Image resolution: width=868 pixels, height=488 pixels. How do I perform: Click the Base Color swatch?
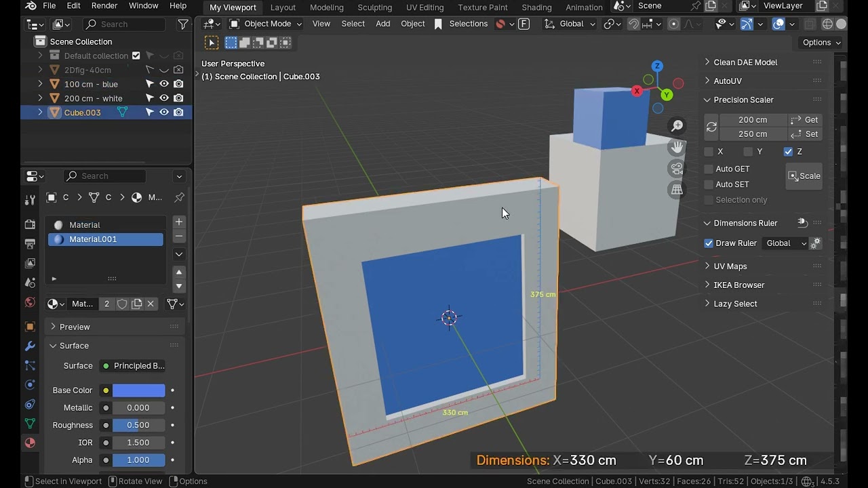[138, 390]
